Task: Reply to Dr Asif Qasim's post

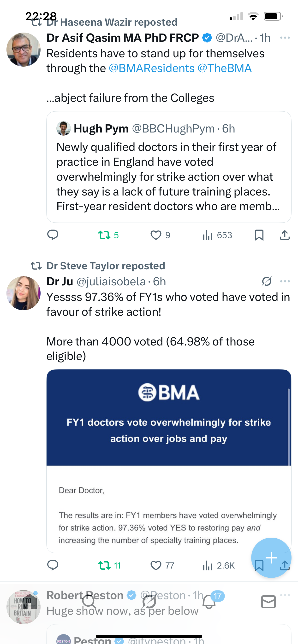Action: coord(53,235)
